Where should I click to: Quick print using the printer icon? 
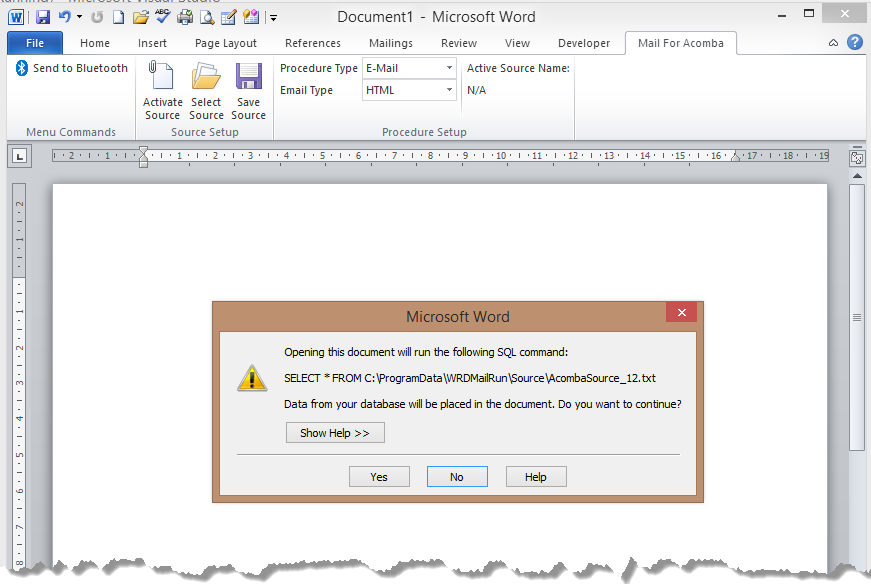pos(185,17)
